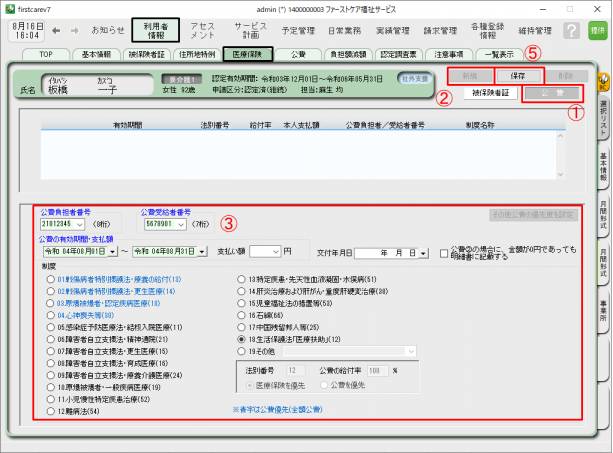Screen dimensions: 613x453
Task: Open お知らせ notifications in the top menu
Action: coord(108,31)
